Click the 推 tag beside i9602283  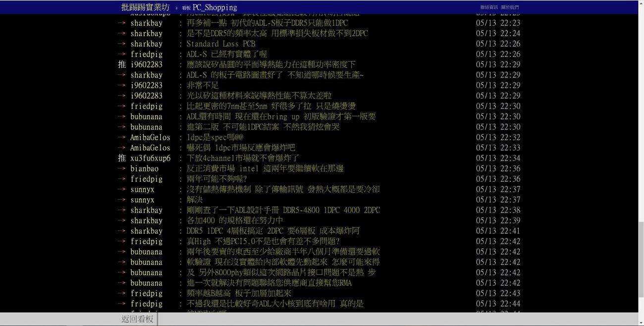click(x=122, y=64)
